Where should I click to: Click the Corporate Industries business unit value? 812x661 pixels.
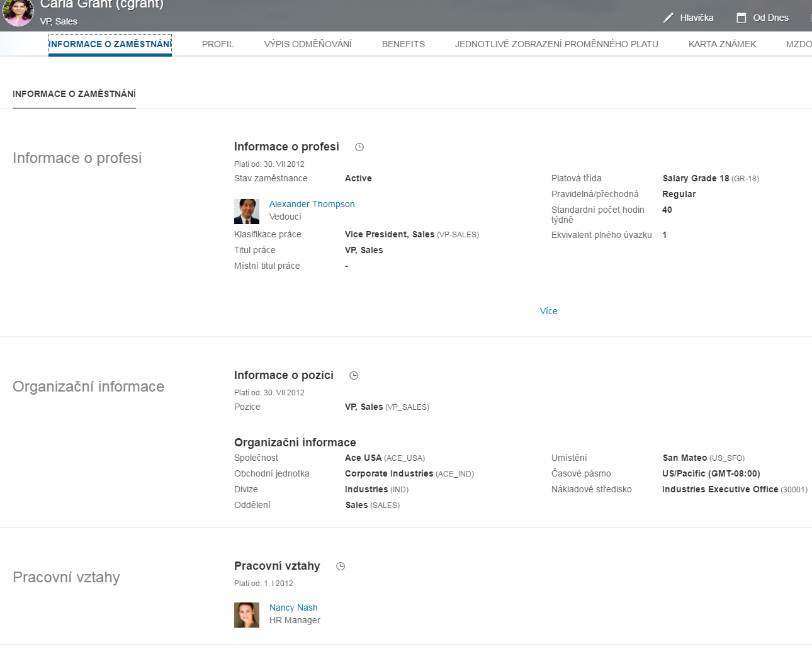(x=409, y=473)
